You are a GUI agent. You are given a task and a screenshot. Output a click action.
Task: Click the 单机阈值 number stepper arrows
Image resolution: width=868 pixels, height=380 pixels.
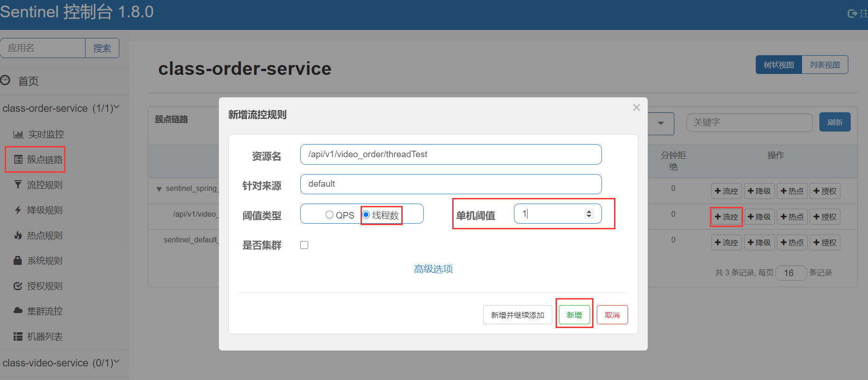[x=589, y=214]
